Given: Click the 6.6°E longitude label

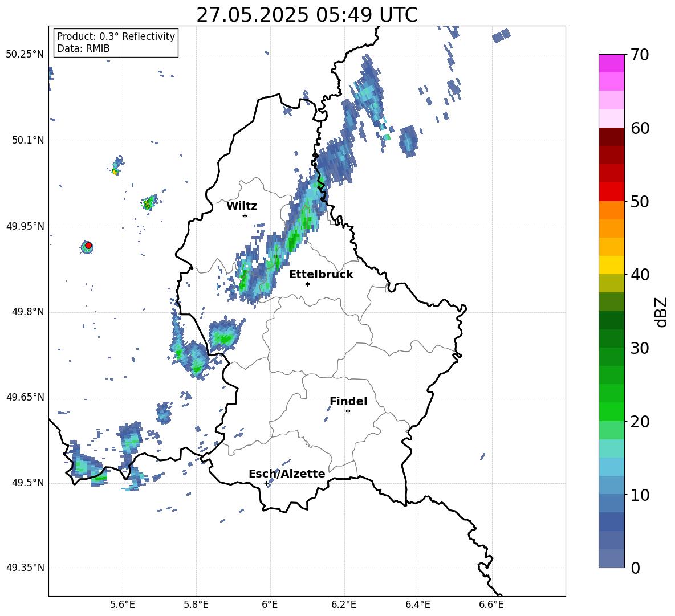Looking at the screenshot, I should [x=491, y=605].
